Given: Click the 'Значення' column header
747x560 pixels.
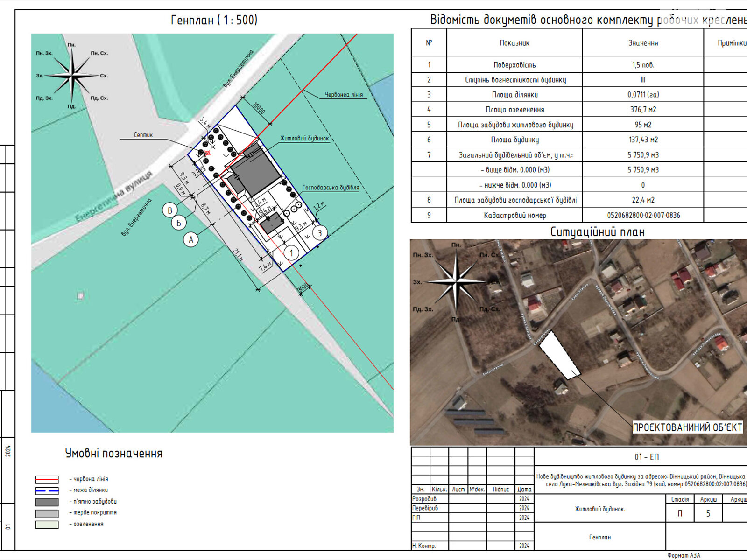Looking at the screenshot, I should click(643, 43).
